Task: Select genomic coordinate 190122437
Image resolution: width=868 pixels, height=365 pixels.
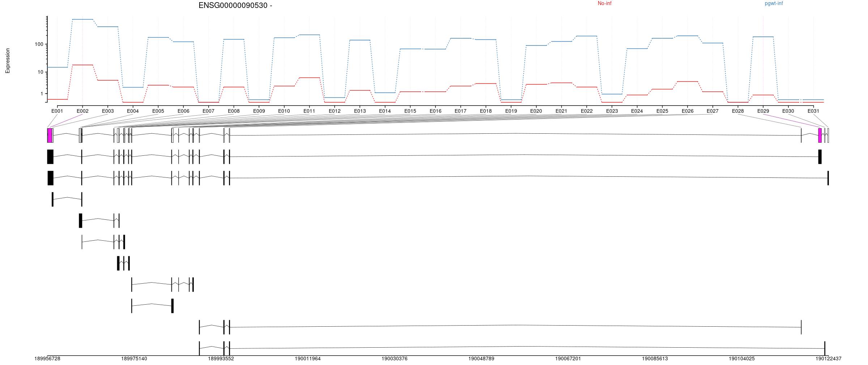Action: click(x=828, y=359)
